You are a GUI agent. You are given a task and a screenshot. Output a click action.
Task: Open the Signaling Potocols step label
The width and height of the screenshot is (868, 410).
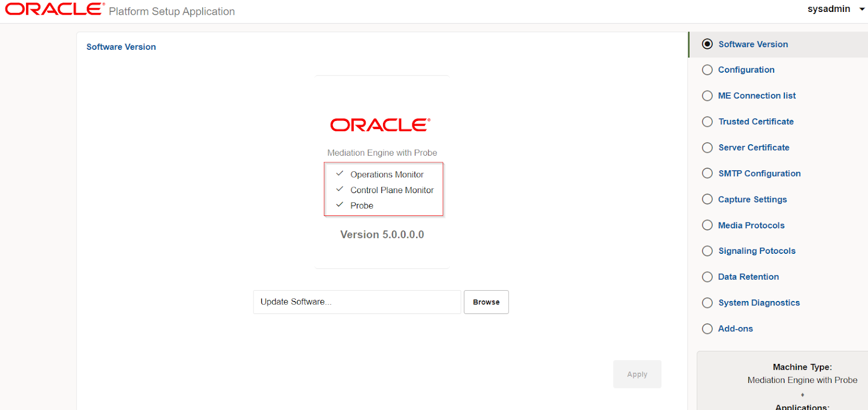click(x=757, y=251)
